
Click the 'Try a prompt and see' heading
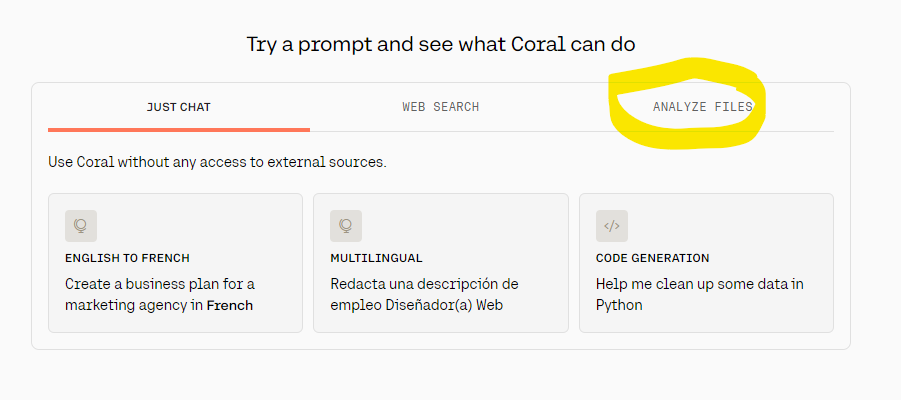point(441,44)
